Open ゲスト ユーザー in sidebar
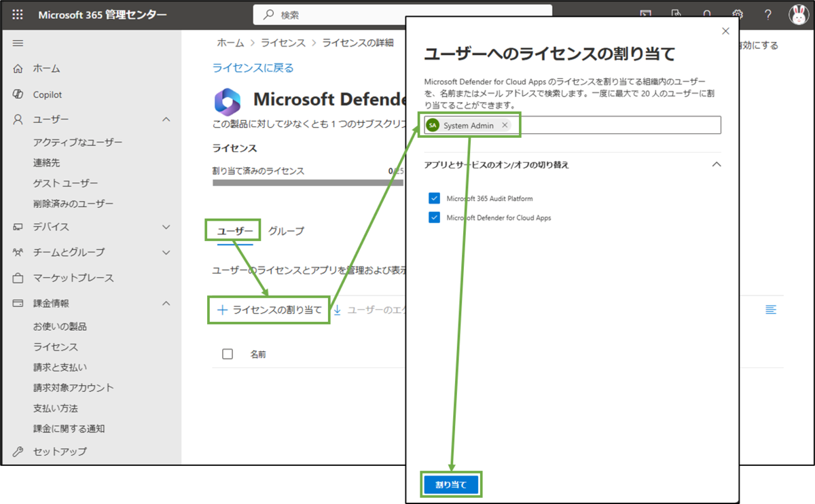 65,183
